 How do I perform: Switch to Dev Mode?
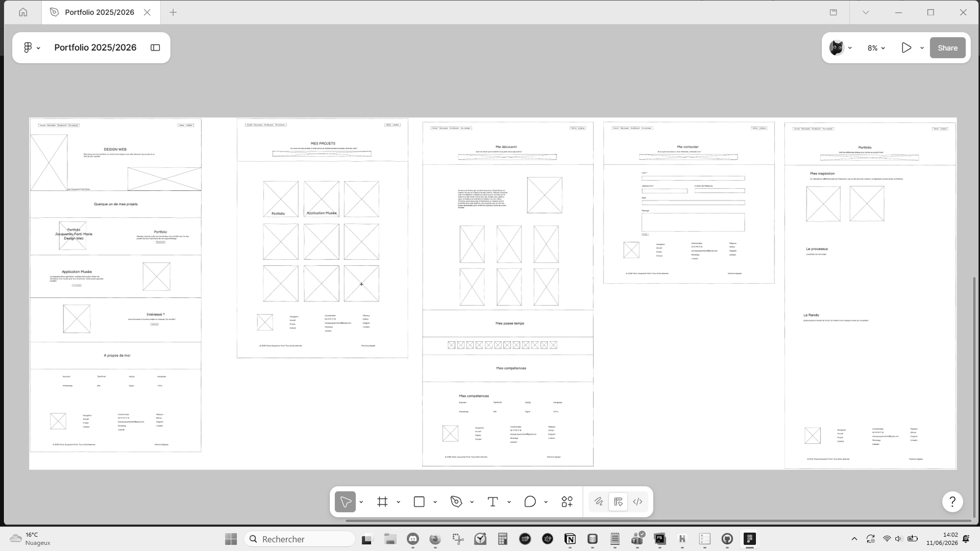tap(638, 502)
